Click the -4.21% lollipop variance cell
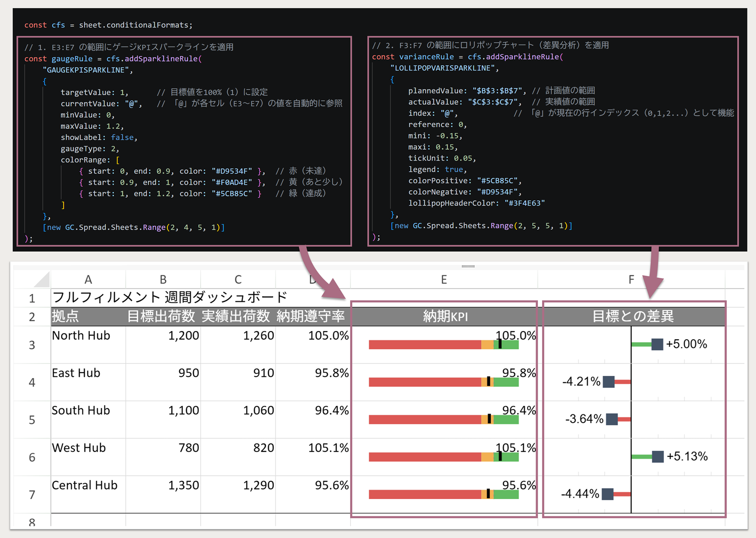This screenshot has width=756, height=538. (631, 382)
